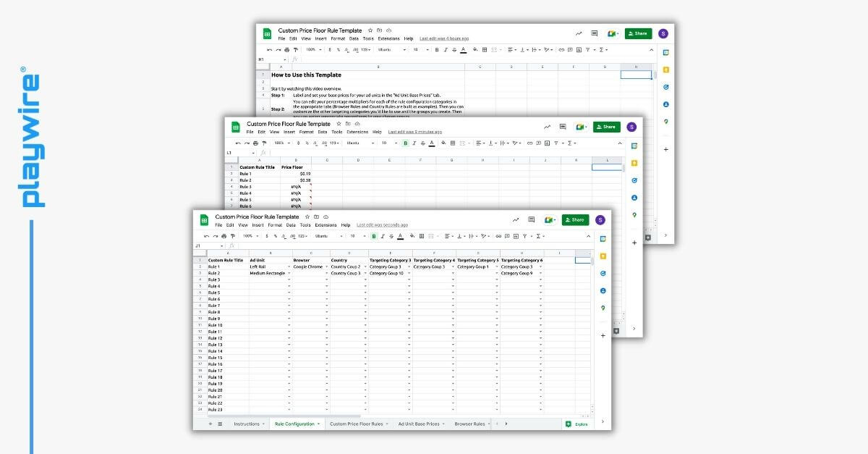Open the text color tool
Screen dimensions: 868x454
[x=401, y=235]
